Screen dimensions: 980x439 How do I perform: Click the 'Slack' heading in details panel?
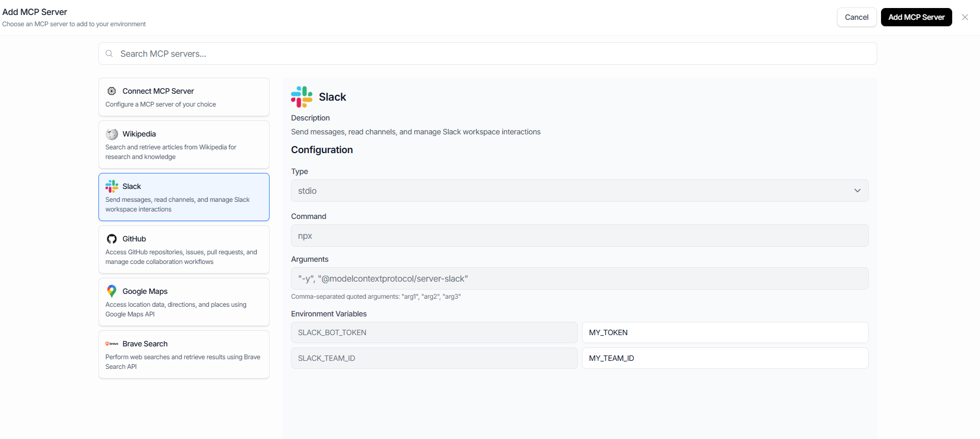click(332, 97)
